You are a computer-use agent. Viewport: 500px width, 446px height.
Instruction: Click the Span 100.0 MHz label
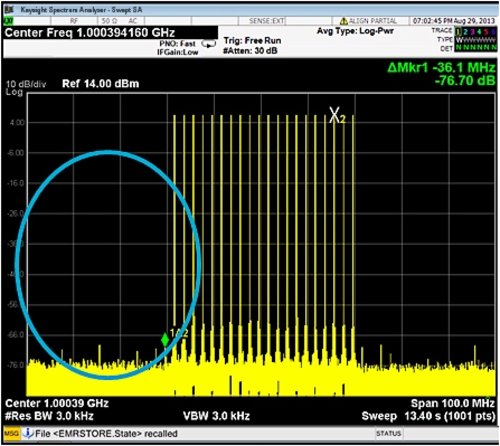click(x=453, y=403)
